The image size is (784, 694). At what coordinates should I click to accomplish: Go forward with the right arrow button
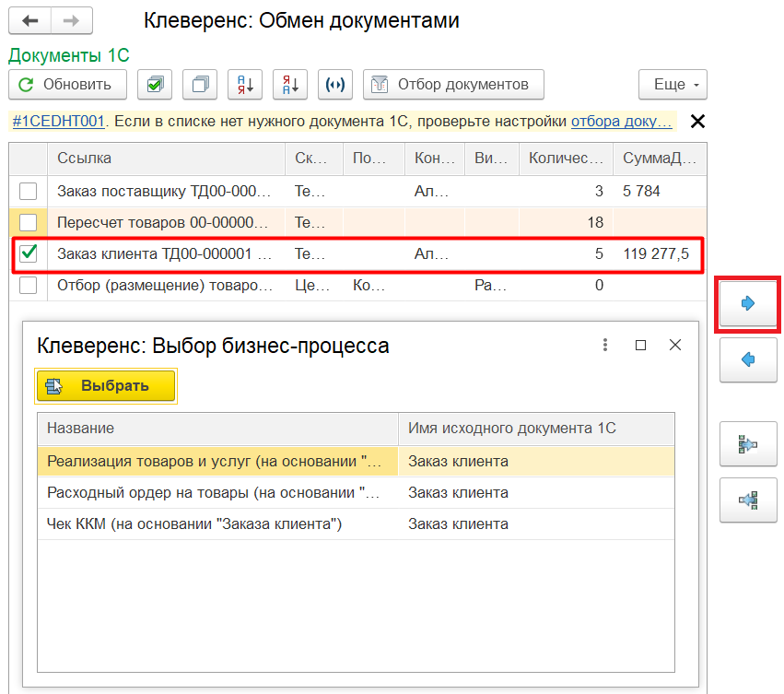(72, 20)
